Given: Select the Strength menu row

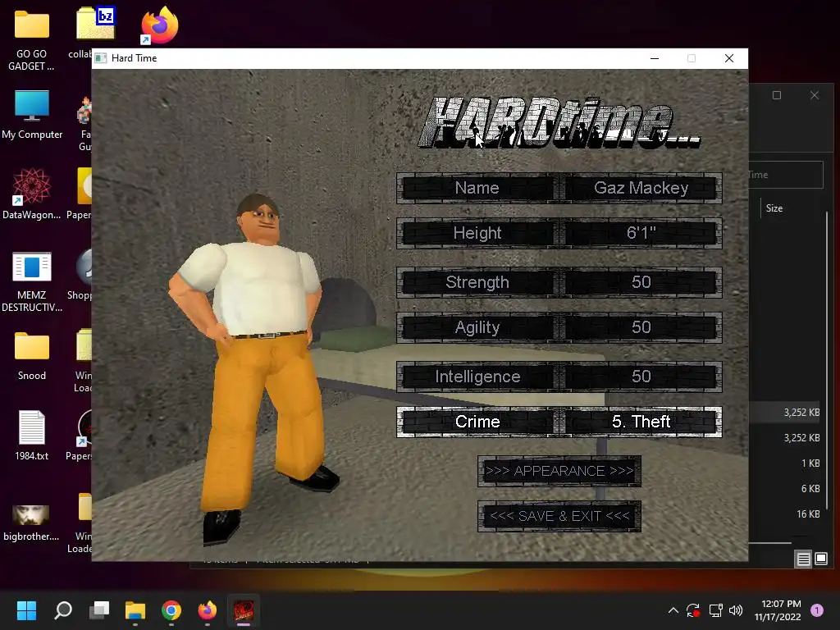Looking at the screenshot, I should point(559,282).
